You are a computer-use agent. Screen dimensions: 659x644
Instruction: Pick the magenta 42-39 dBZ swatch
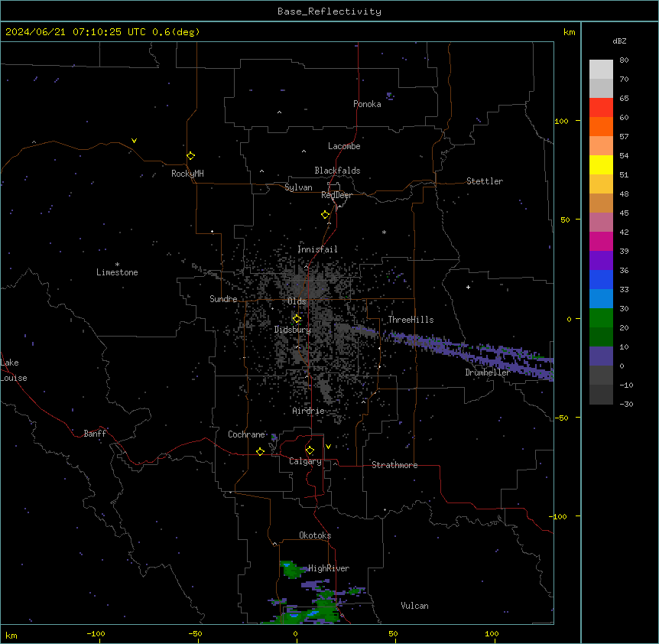point(601,241)
